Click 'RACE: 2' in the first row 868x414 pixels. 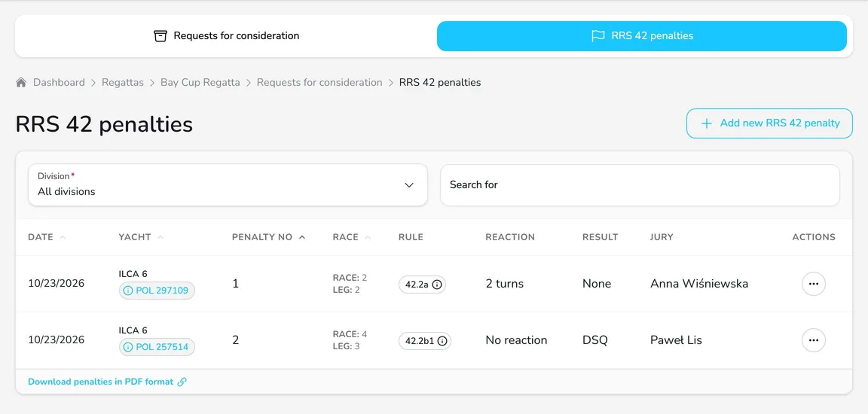tap(350, 278)
